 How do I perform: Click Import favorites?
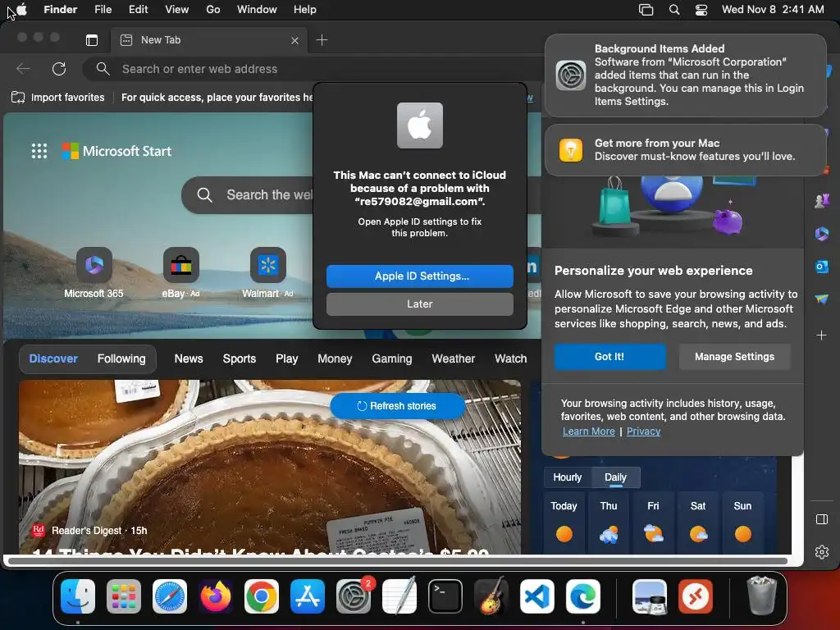tap(58, 98)
